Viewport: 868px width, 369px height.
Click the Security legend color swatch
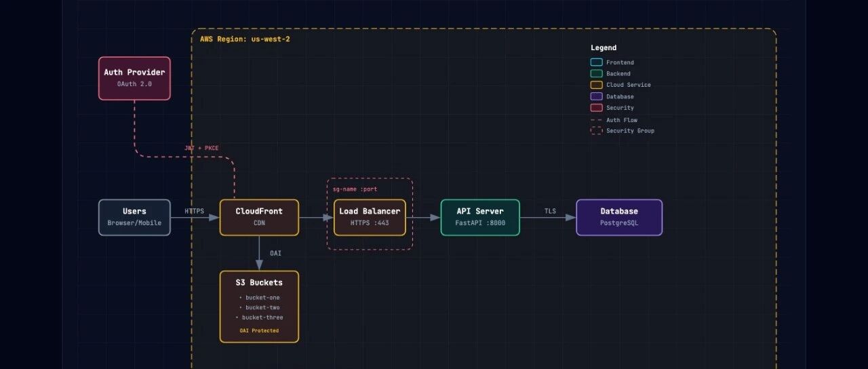click(596, 108)
